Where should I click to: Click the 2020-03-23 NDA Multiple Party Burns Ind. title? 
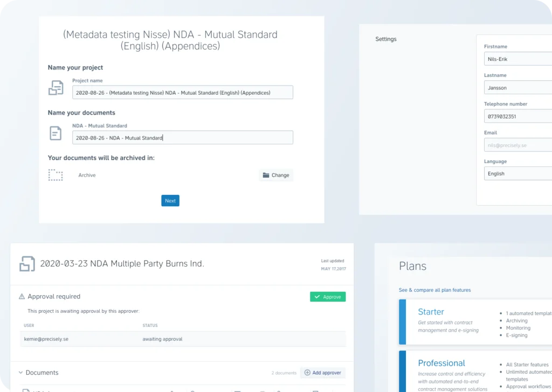[122, 264]
